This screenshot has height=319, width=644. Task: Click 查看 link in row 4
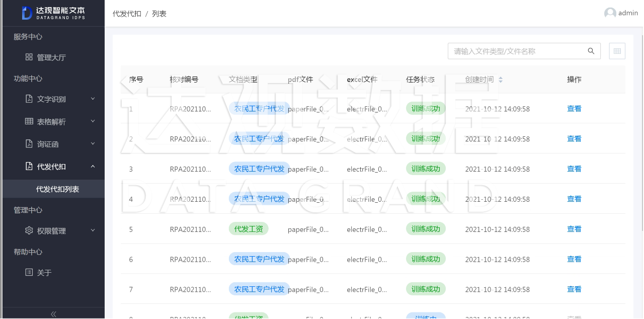tap(574, 199)
